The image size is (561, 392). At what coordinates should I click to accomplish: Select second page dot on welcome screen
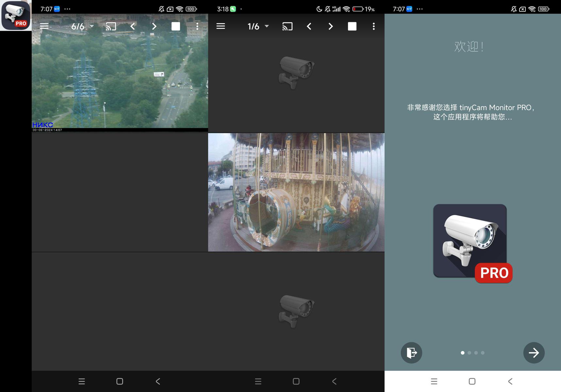click(469, 353)
